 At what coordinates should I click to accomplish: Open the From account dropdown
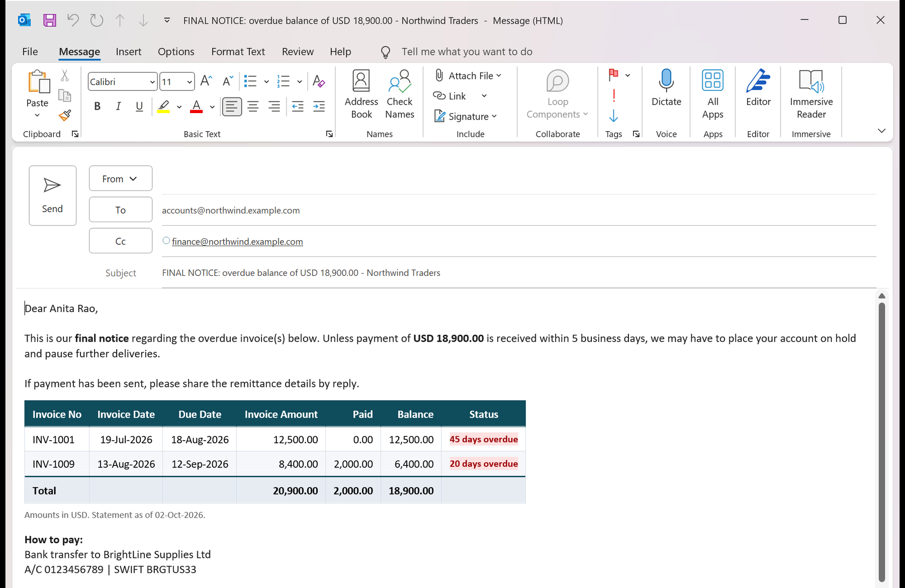coord(121,178)
